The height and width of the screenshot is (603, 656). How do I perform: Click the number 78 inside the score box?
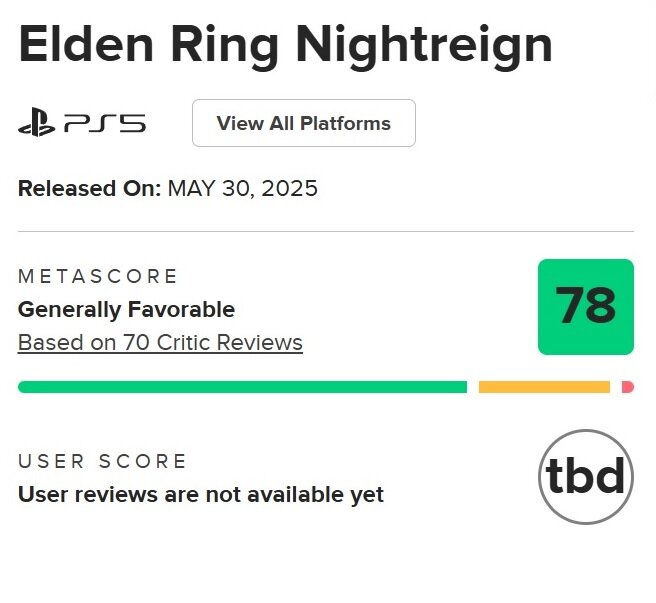click(x=586, y=305)
